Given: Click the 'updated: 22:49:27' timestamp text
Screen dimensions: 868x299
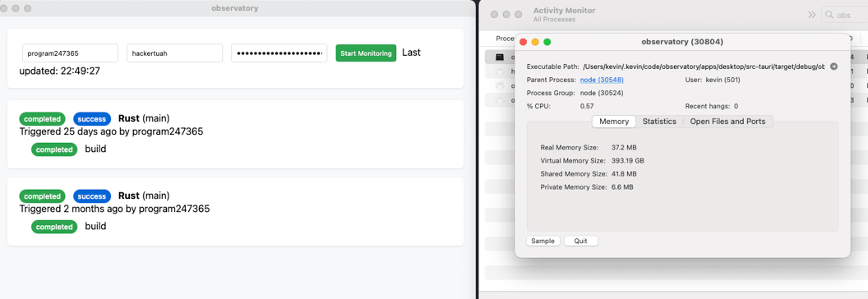Looking at the screenshot, I should pos(60,71).
